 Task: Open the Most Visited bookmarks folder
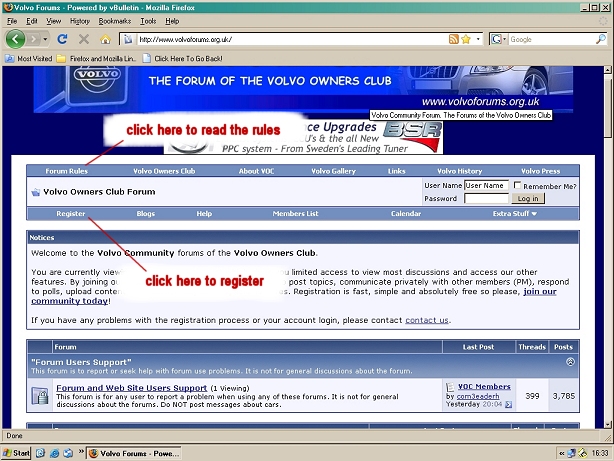coord(29,58)
